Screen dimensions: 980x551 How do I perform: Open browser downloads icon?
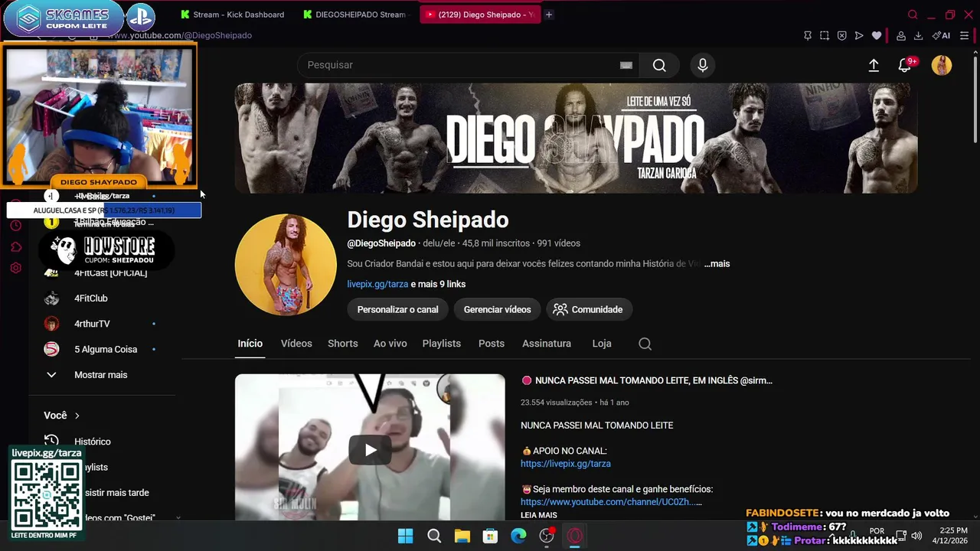tap(918, 35)
